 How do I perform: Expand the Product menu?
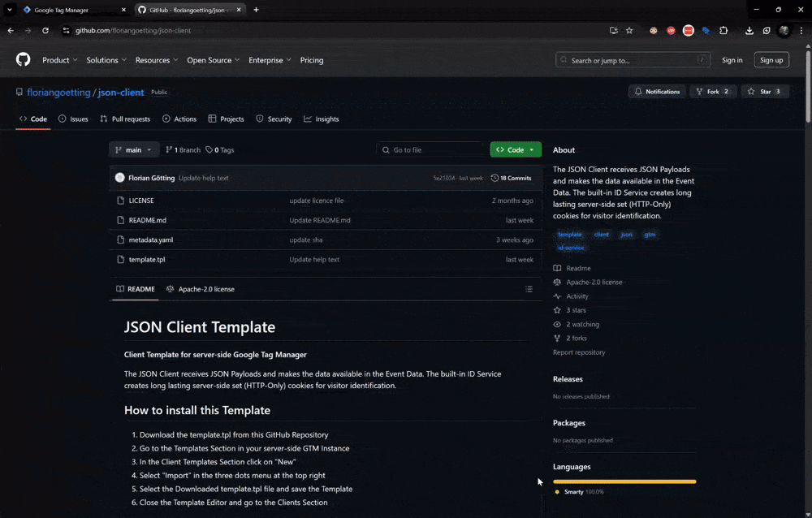(x=59, y=60)
